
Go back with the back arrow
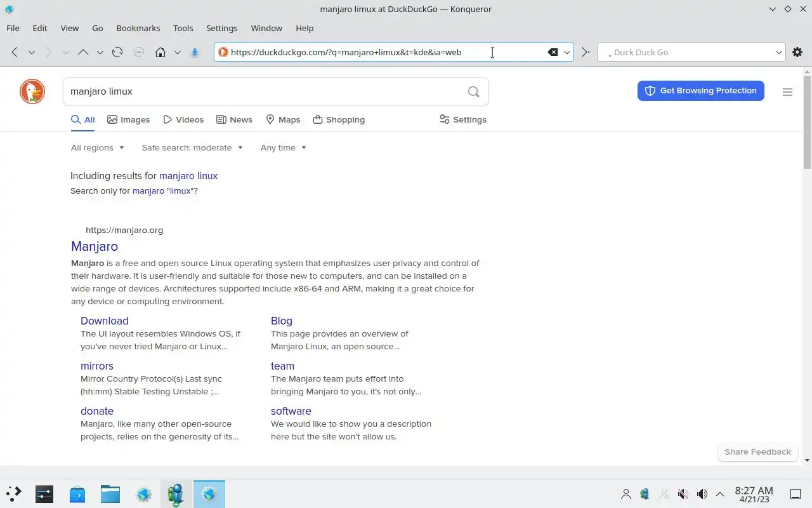click(15, 52)
